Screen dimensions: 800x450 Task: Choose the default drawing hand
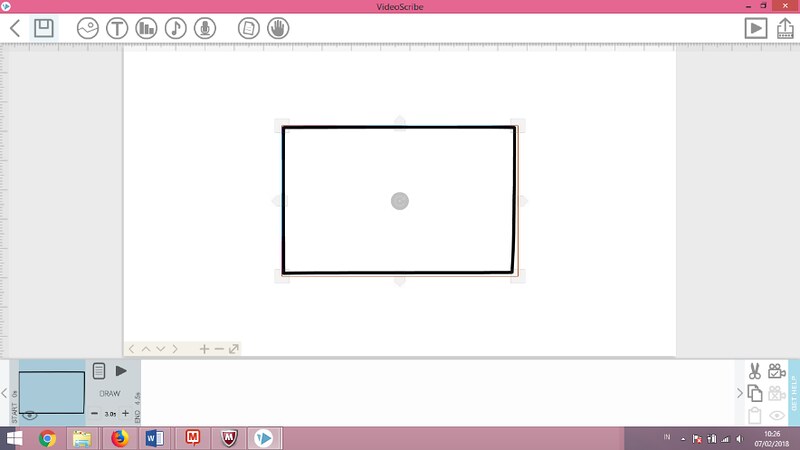(278, 28)
